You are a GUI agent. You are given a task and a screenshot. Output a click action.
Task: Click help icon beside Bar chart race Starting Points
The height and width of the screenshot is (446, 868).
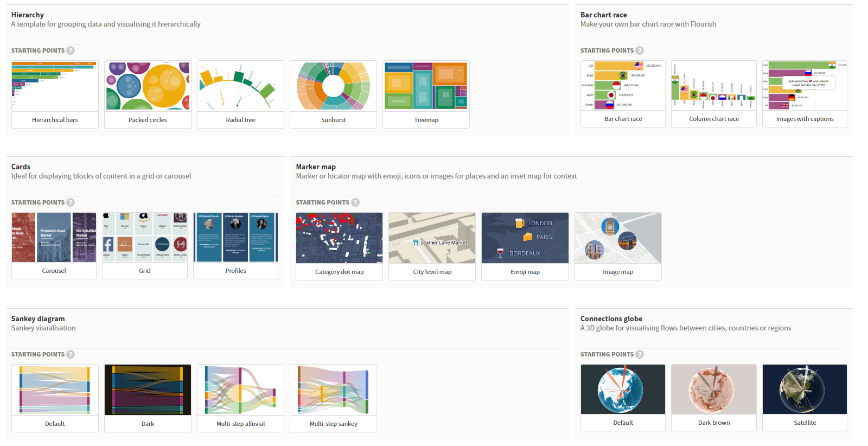pos(640,50)
